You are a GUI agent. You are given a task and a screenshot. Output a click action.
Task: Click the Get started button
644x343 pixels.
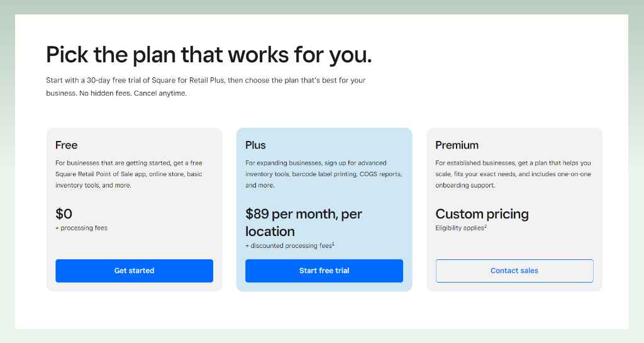tap(135, 271)
